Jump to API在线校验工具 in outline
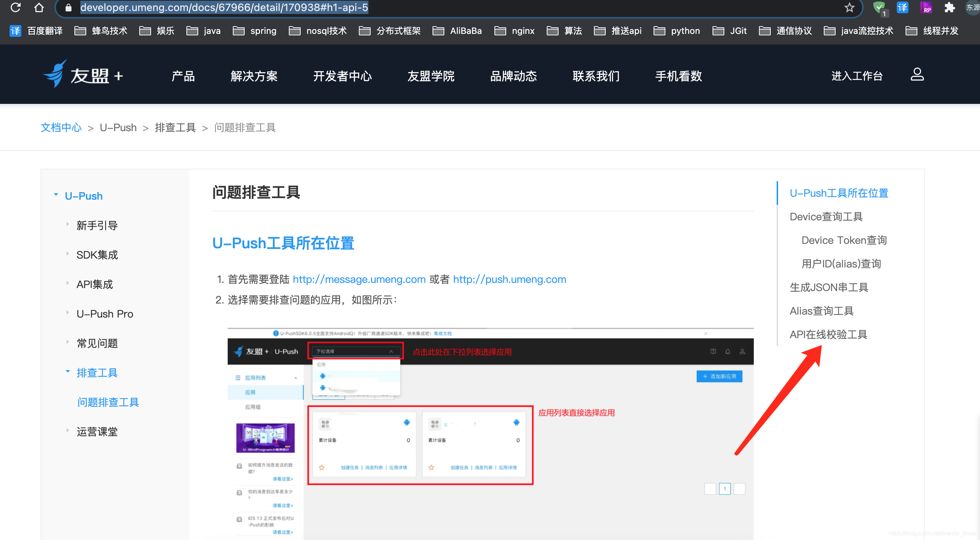 pyautogui.click(x=828, y=335)
